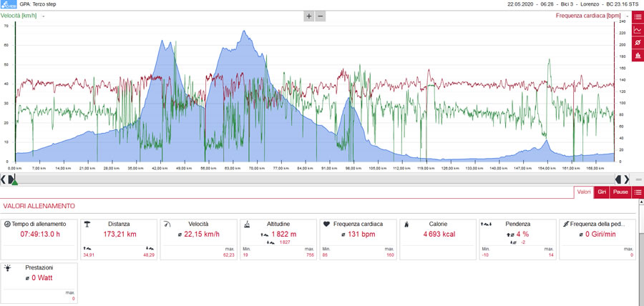Click the left range slider handle
The height and width of the screenshot is (306, 644).
pos(11,179)
